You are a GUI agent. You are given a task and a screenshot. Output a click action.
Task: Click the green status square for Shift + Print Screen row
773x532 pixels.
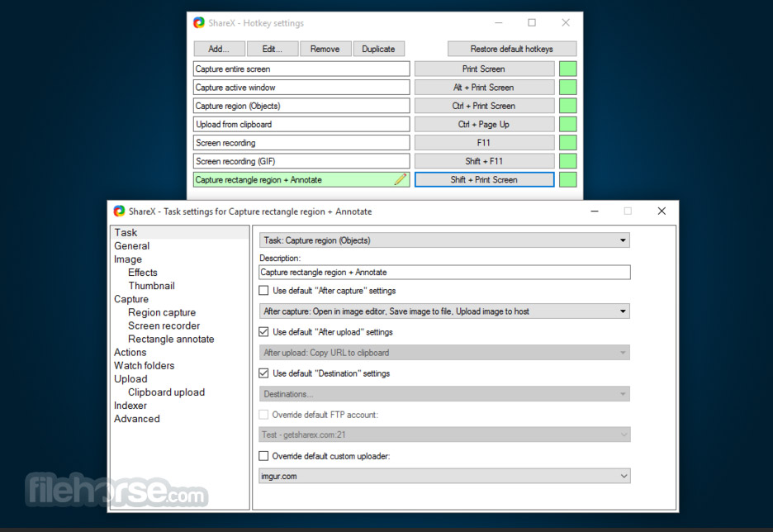(x=568, y=180)
